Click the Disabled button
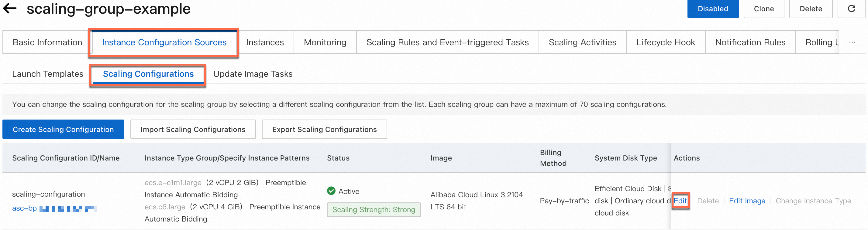868x230 pixels. [713, 9]
